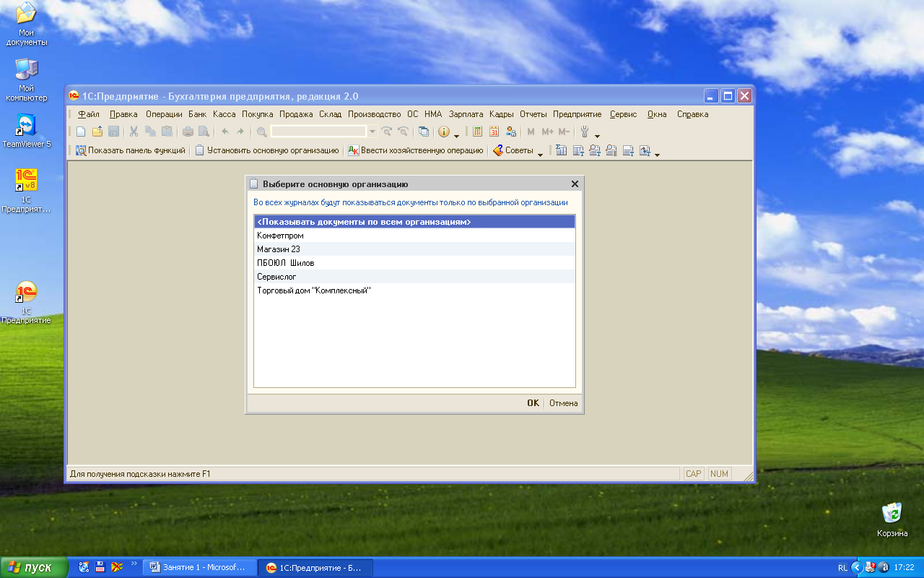
Task: Click the sigma table report icon
Action: click(x=561, y=150)
